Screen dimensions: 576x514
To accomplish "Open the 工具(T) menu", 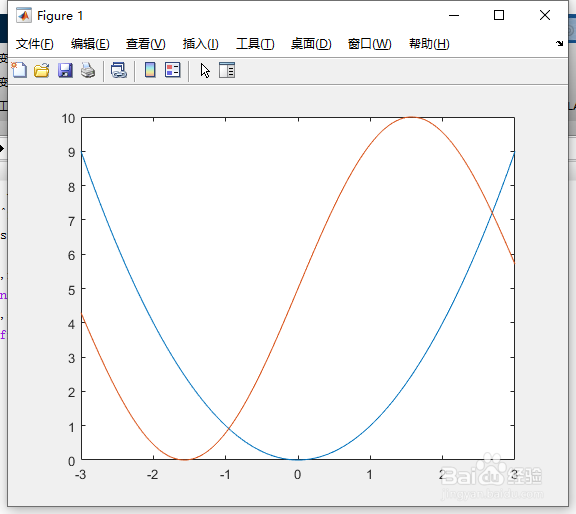I will pos(255,44).
